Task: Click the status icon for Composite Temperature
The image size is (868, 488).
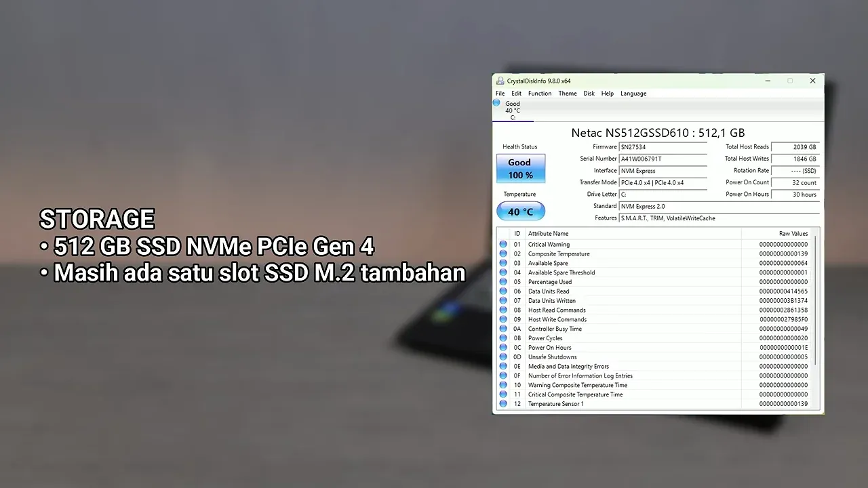Action: (503, 254)
